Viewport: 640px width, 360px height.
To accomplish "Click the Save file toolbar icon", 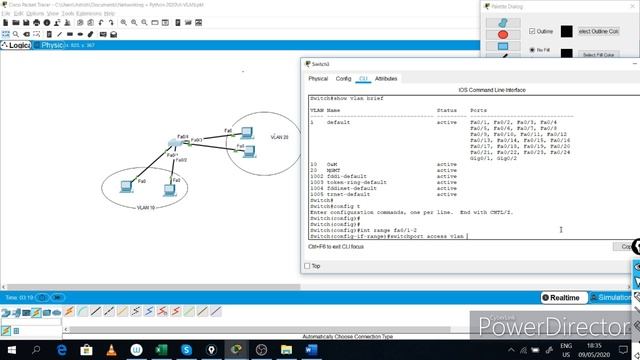I will [26, 23].
